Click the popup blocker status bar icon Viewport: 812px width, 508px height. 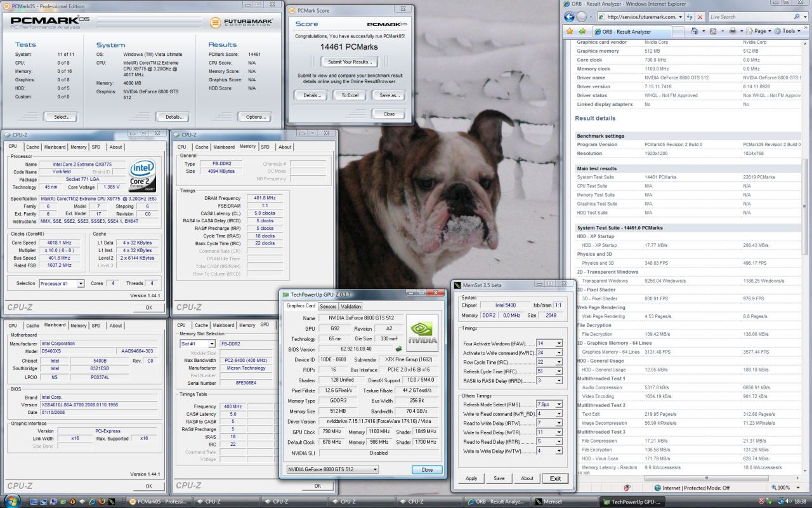point(627,487)
